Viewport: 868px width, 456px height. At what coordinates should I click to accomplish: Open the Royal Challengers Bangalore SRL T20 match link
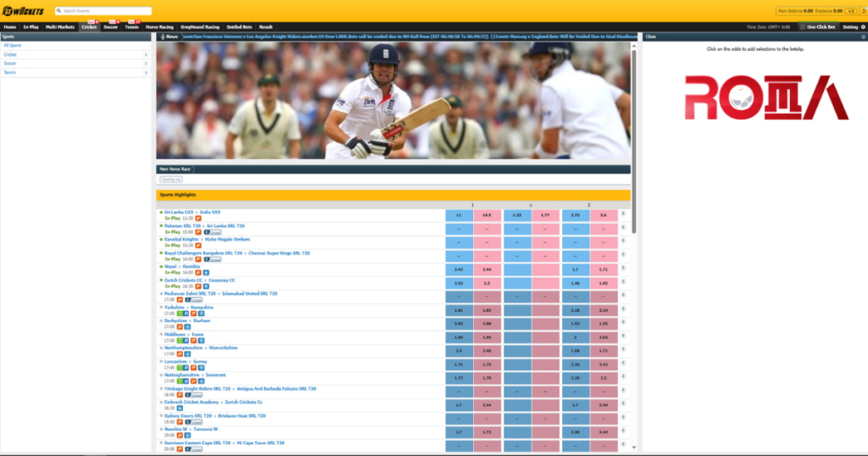coord(237,253)
